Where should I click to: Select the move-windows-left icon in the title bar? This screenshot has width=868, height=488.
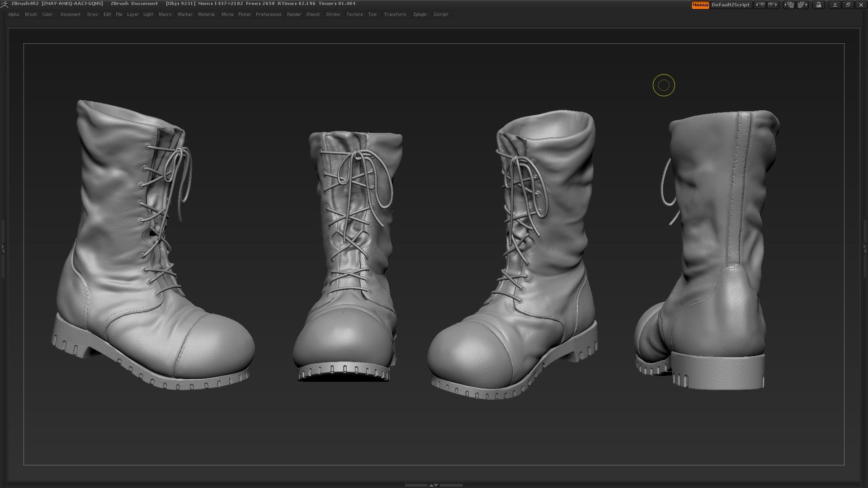coord(788,5)
